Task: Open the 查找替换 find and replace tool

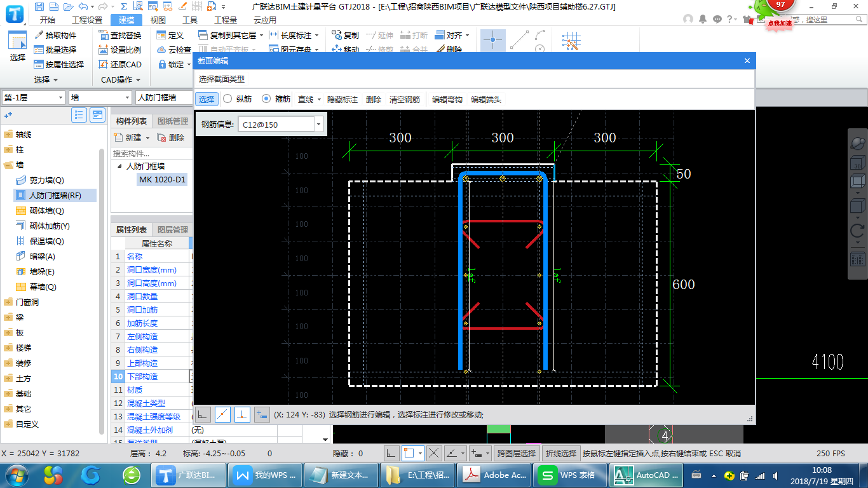Action: point(120,35)
